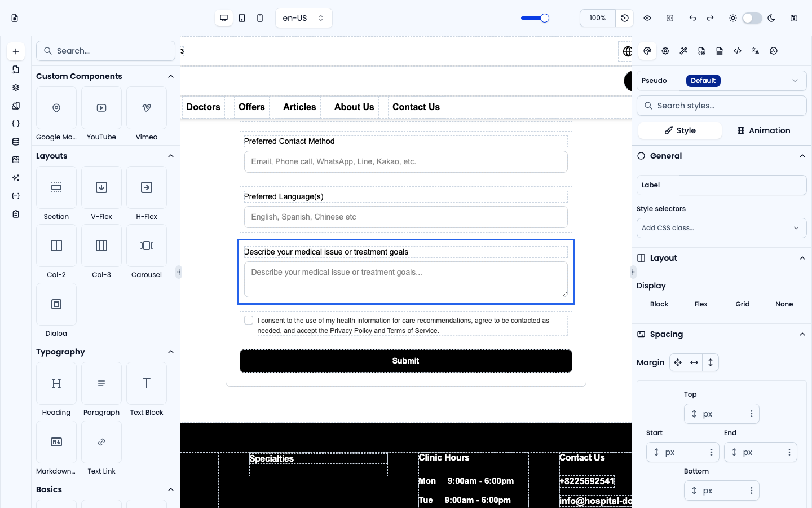Open the settings gear tab in right panel
Viewport: 812px width, 508px height.
click(x=665, y=51)
